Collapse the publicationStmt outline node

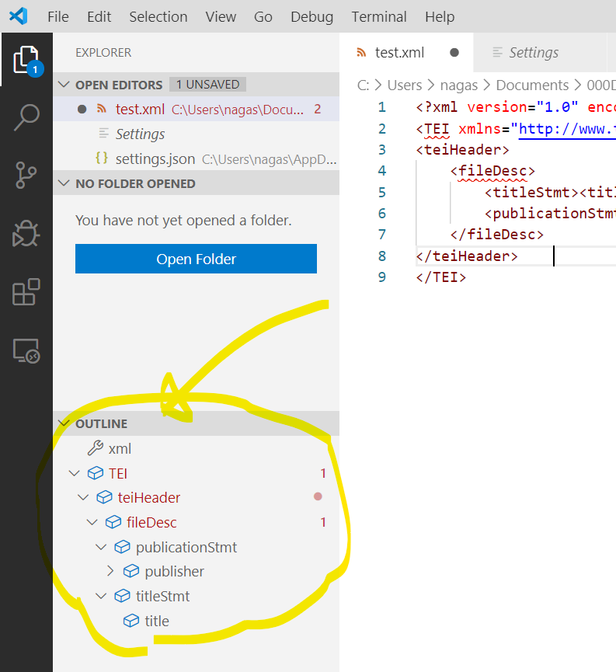click(x=101, y=547)
